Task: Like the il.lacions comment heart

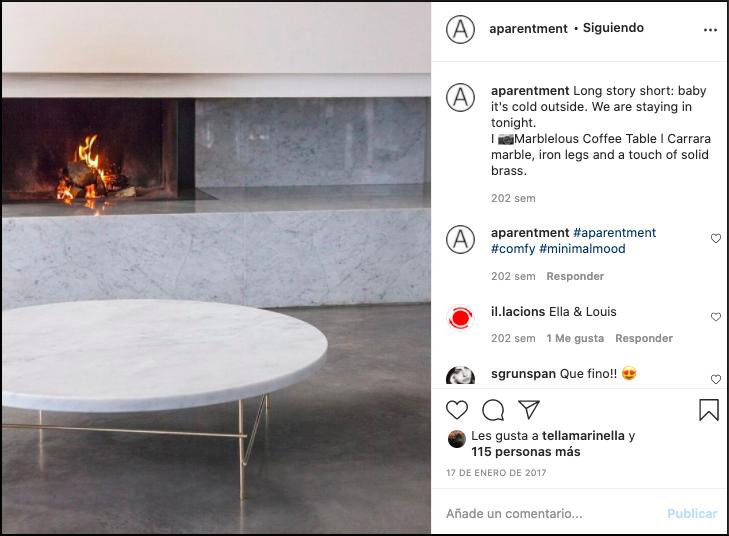Action: coord(716,317)
